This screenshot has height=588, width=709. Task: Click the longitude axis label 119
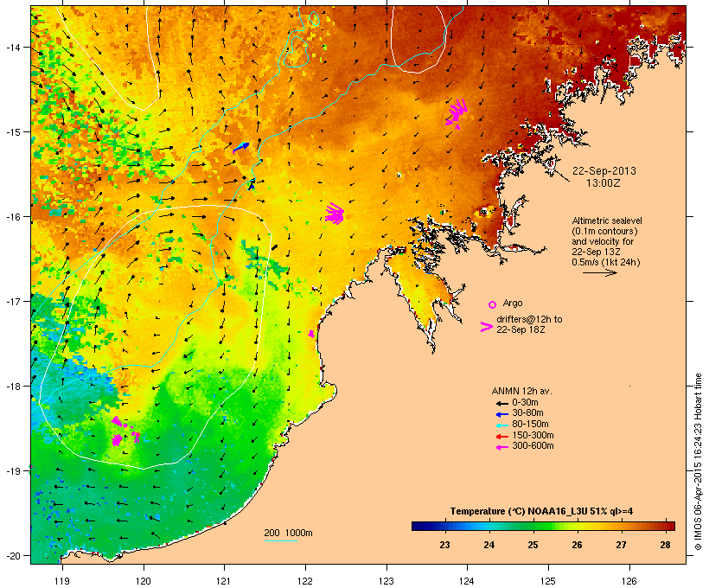(62, 581)
